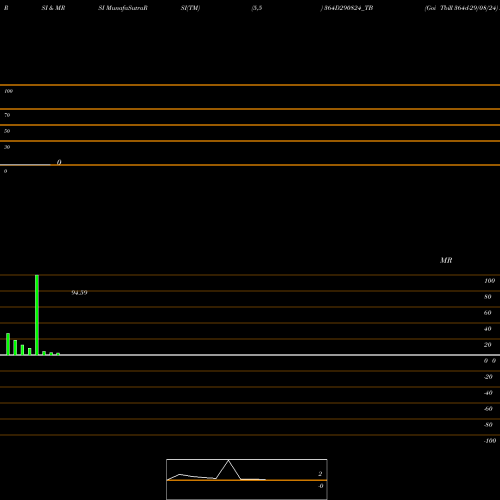
Task: Click the '-80' label on MR axis
Action: pos(488,425)
